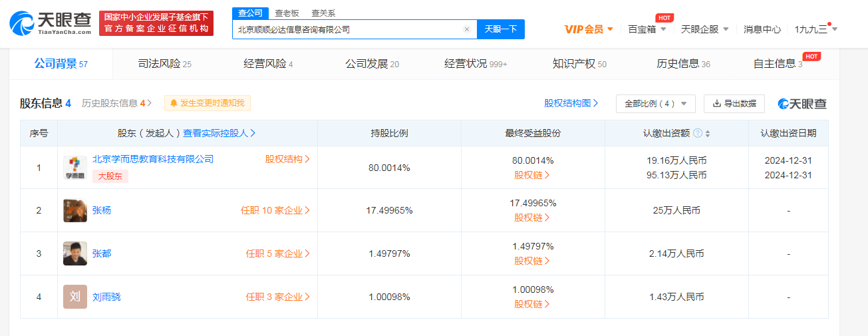Image resolution: width=868 pixels, height=336 pixels.
Task: Open 股权链 for the 1.00098% row
Action: (x=532, y=304)
